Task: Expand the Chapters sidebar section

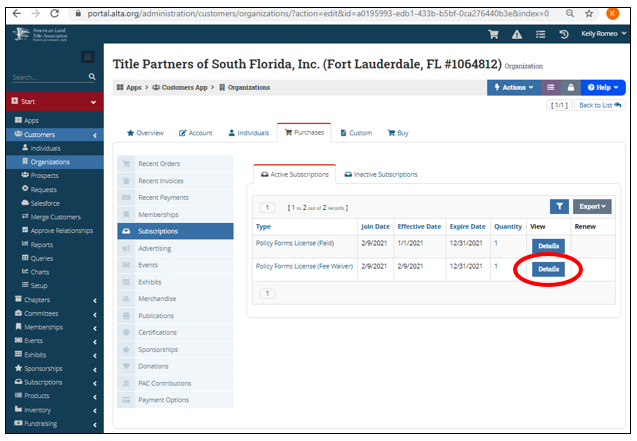Action: 55,300
